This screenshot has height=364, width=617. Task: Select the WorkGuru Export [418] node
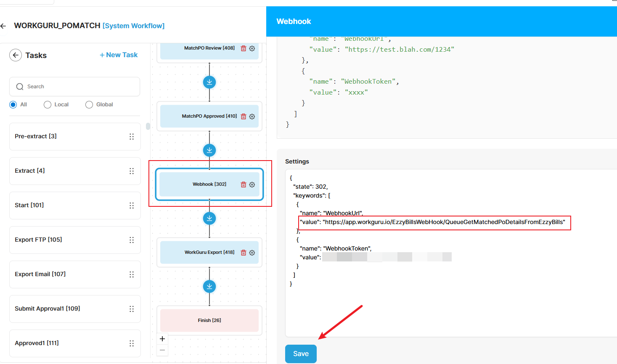click(209, 253)
